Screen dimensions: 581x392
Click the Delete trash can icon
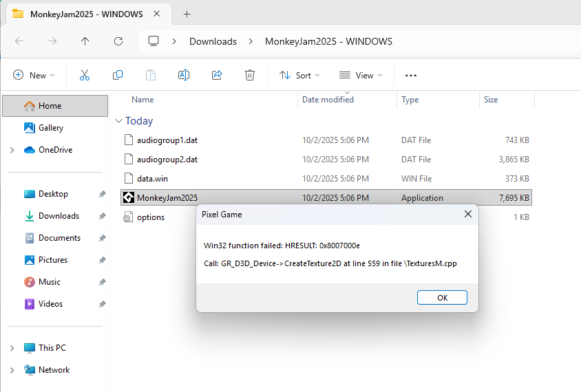click(250, 75)
